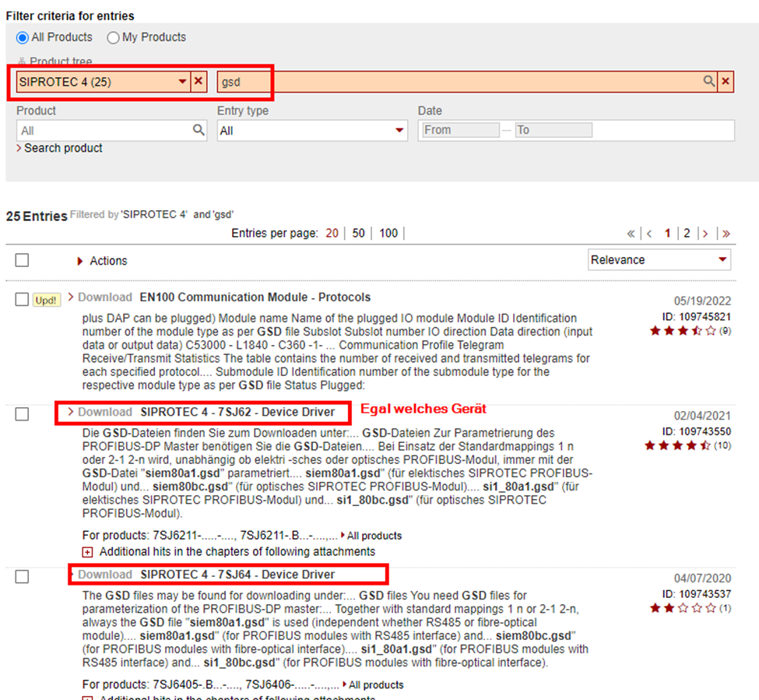Check the SIPROTEC 4 - 7SJ62 entry checkbox
This screenshot has width=759, height=700.
(x=22, y=414)
